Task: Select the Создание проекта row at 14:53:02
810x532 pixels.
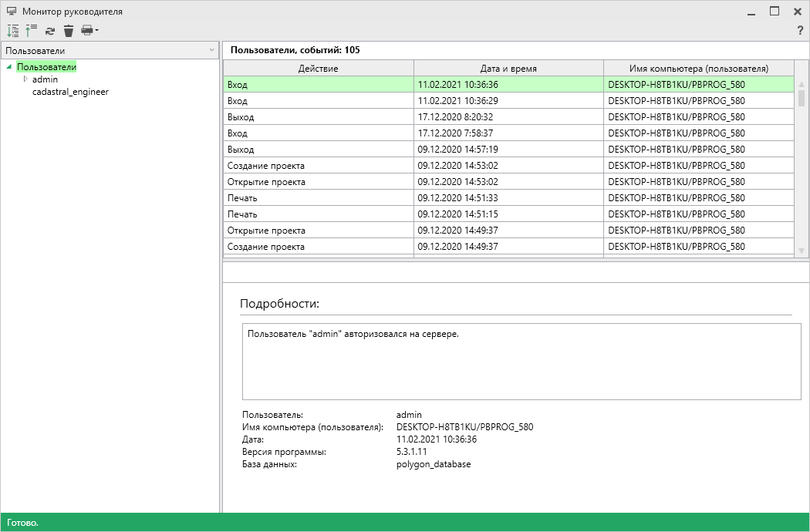Action: [x=318, y=166]
